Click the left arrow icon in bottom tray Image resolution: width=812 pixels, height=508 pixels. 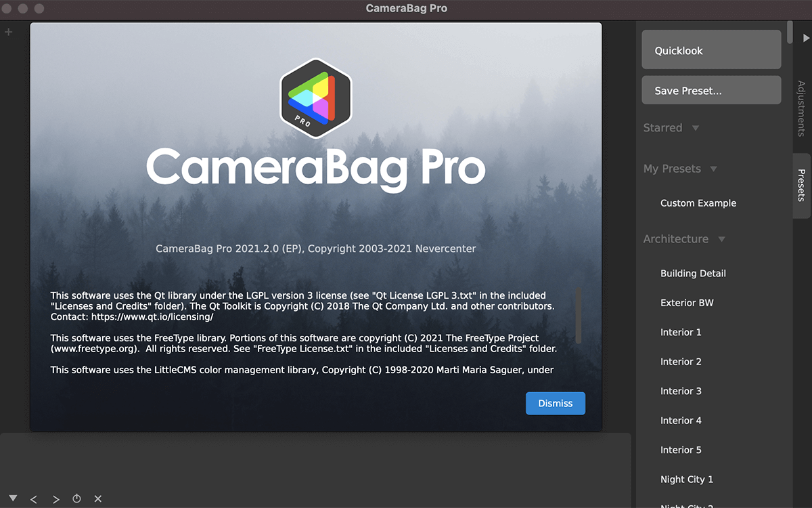click(34, 499)
